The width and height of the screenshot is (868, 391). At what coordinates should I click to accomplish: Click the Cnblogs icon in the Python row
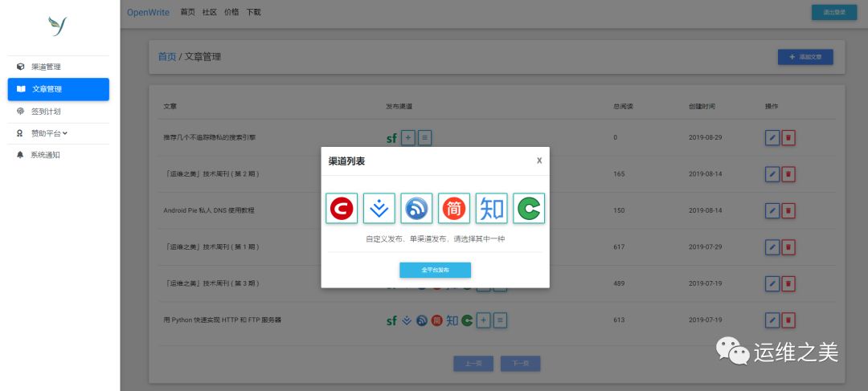(422, 320)
